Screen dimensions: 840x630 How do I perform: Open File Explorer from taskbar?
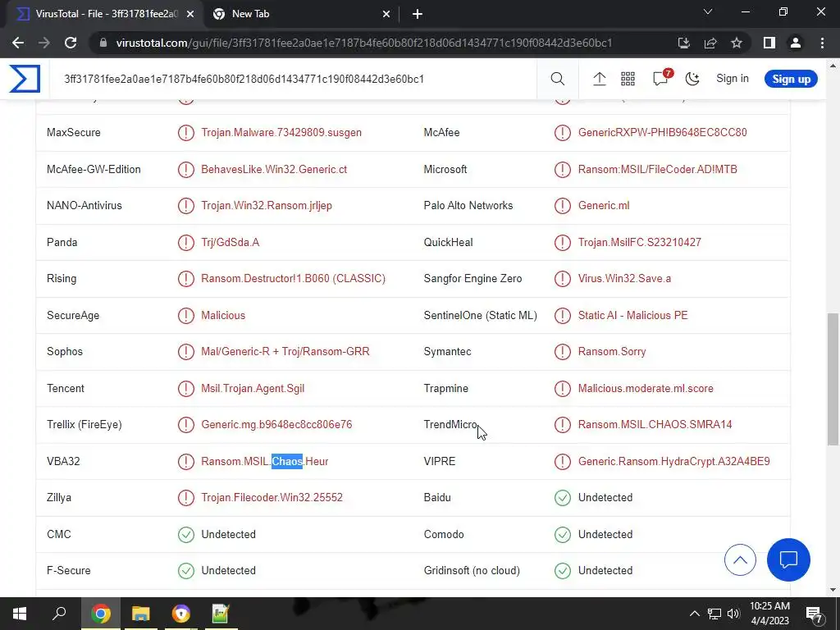(140, 614)
